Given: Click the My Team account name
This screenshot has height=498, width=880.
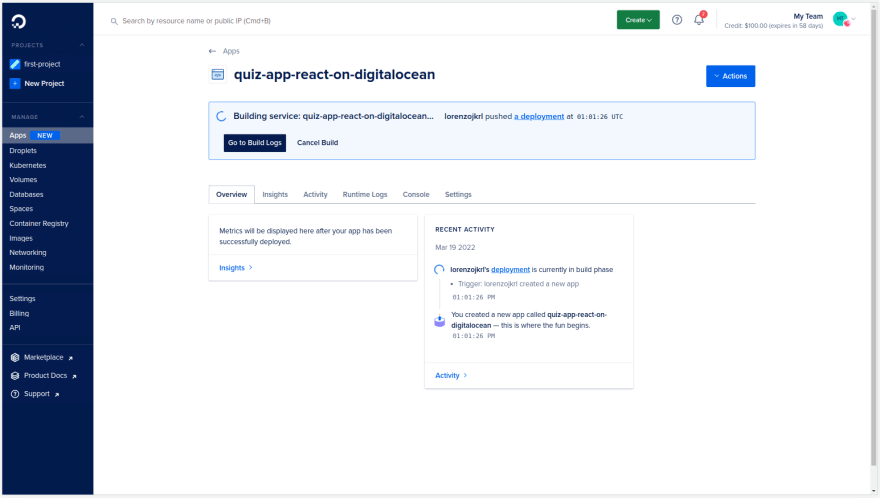Looking at the screenshot, I should 808,16.
